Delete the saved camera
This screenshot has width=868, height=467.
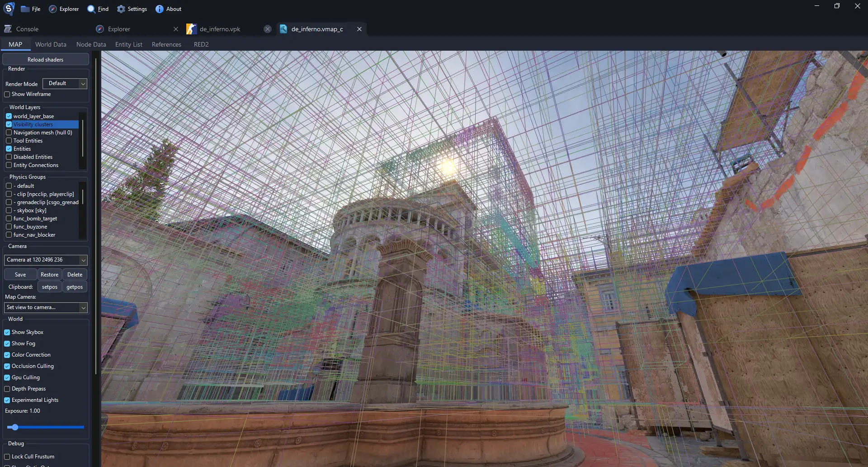pyautogui.click(x=75, y=275)
